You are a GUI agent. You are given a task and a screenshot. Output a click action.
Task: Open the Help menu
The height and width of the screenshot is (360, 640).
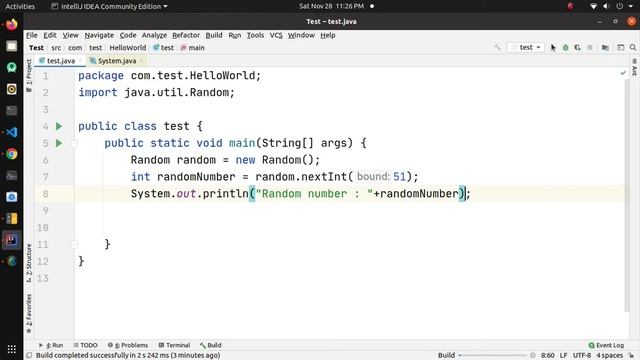[327, 35]
